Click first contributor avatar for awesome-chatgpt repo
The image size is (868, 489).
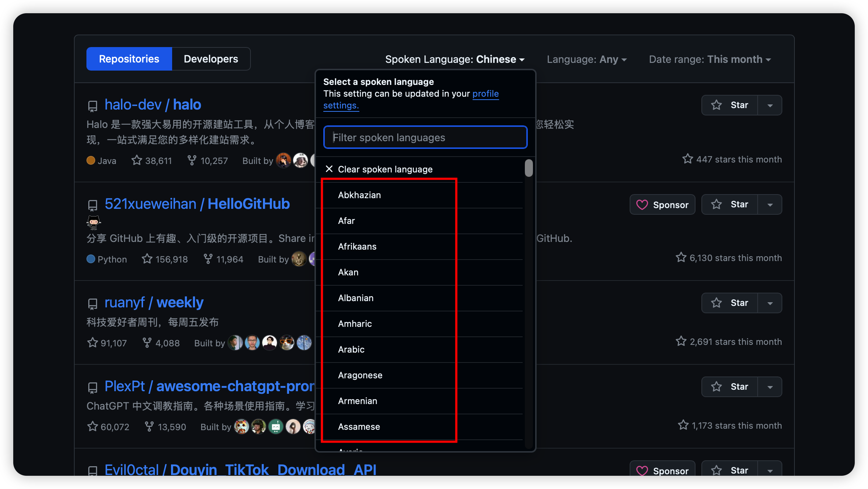point(241,426)
